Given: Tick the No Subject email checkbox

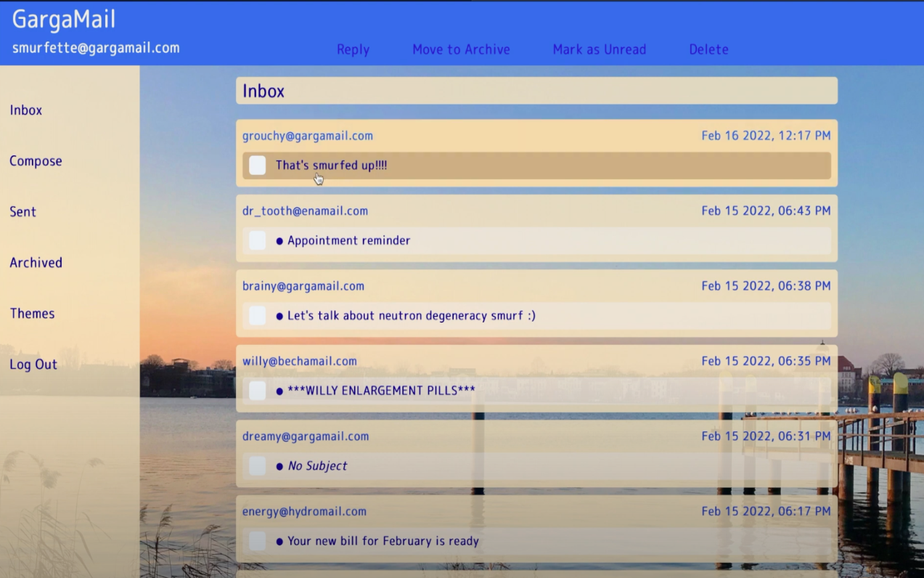Looking at the screenshot, I should pyautogui.click(x=258, y=465).
